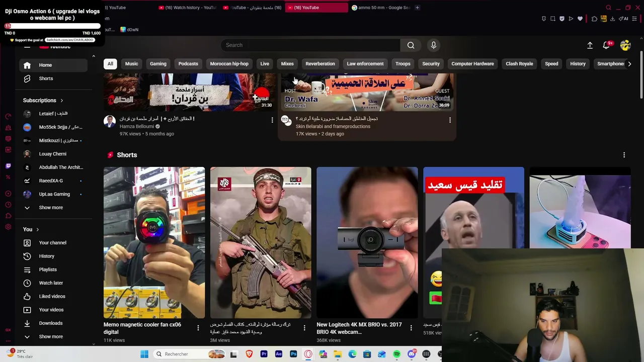Viewport: 644px width, 362px height.
Task: Select the Law enforcement chip
Action: click(365, 64)
